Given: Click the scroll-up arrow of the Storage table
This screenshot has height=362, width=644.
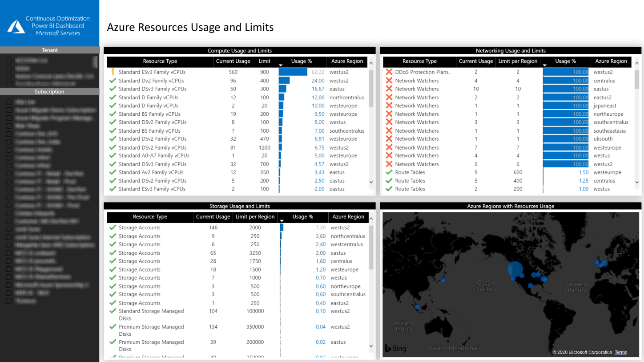Looking at the screenshot, I should pos(371,219).
